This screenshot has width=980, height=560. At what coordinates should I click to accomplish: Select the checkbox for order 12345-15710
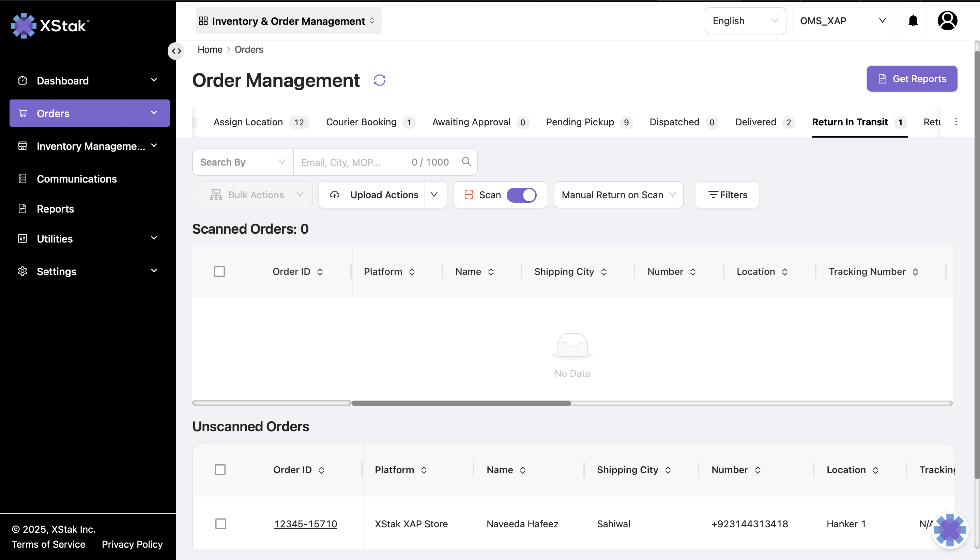pos(220,524)
